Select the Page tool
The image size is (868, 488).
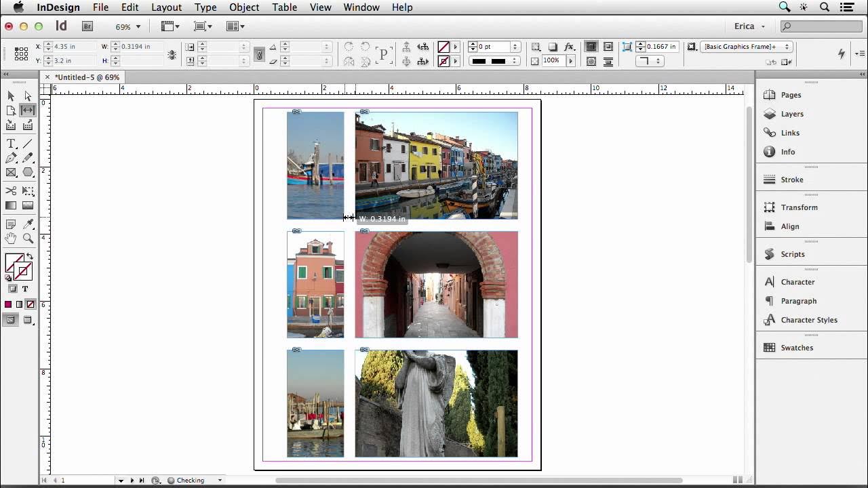pos(11,110)
